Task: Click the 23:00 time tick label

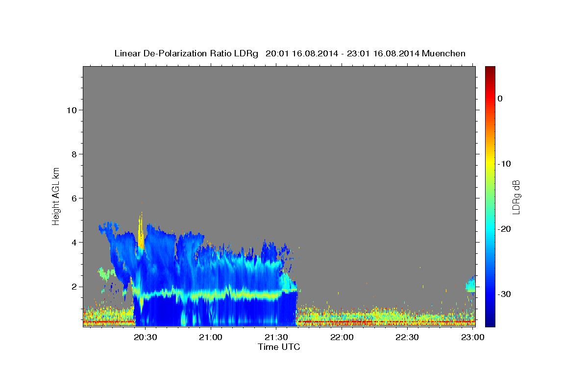Action: point(472,338)
